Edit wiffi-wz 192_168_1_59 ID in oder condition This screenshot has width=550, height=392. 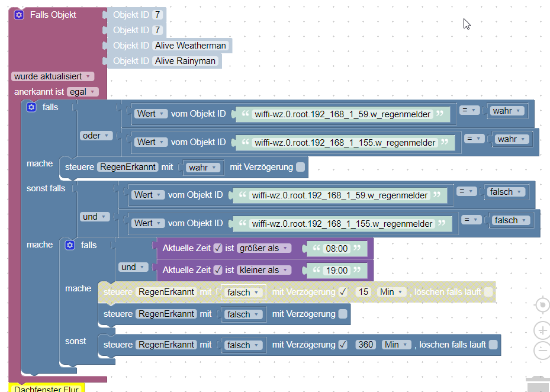pyautogui.click(x=342, y=114)
